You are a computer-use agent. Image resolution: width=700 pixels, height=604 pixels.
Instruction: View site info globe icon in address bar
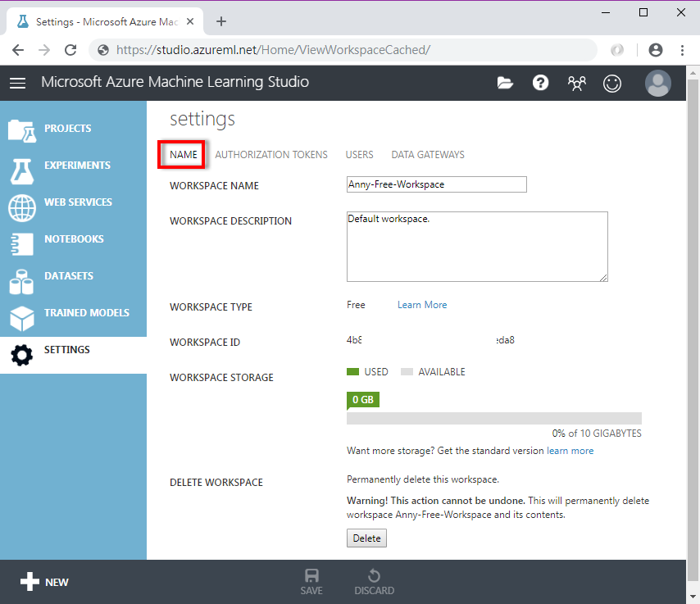point(103,50)
